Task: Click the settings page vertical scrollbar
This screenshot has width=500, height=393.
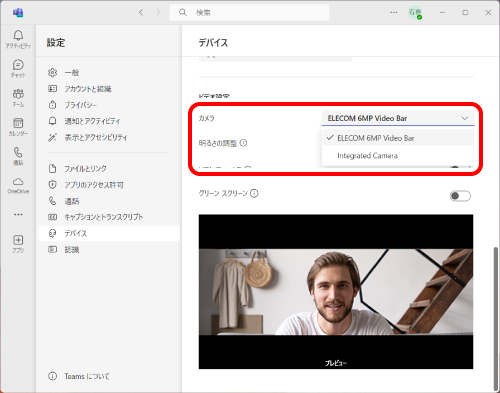Action: tap(496, 318)
